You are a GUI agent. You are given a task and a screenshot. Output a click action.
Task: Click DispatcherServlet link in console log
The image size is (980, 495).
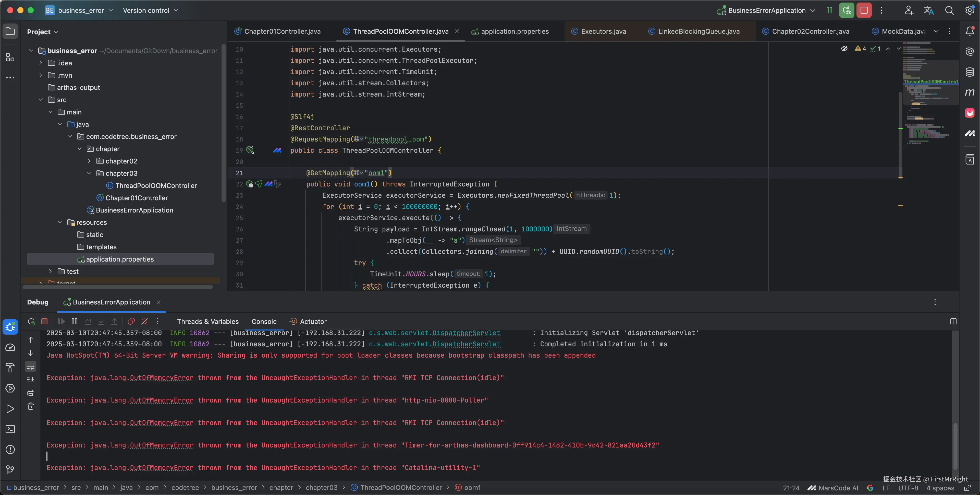[466, 344]
